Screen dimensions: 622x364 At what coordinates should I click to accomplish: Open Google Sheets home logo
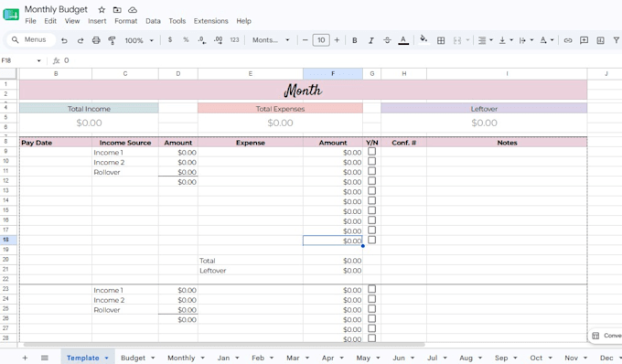11,15
